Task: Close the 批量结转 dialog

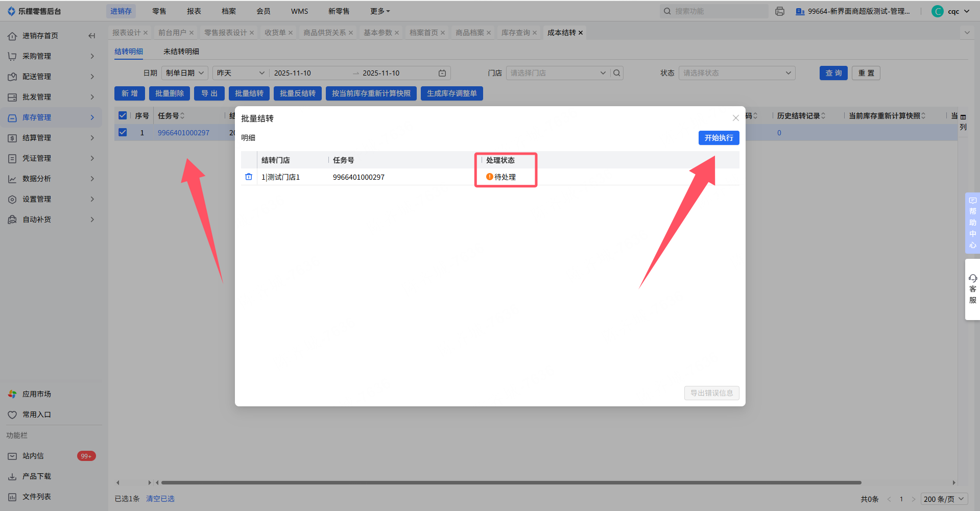Action: [735, 118]
